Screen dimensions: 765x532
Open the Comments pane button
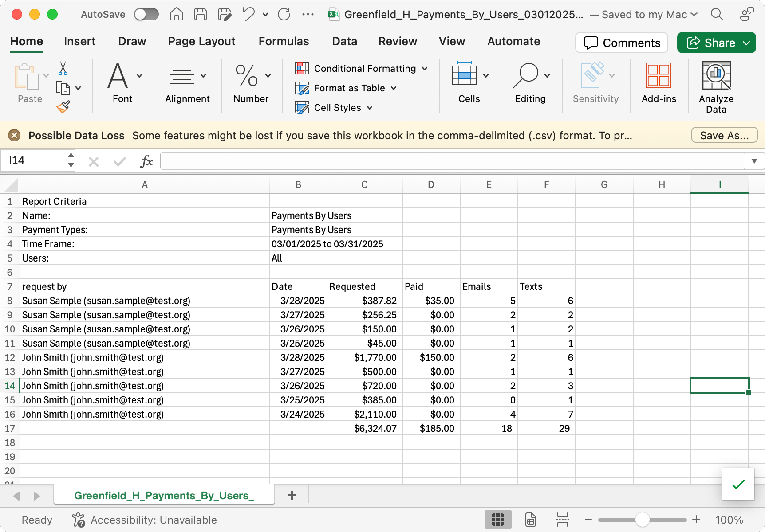point(622,43)
